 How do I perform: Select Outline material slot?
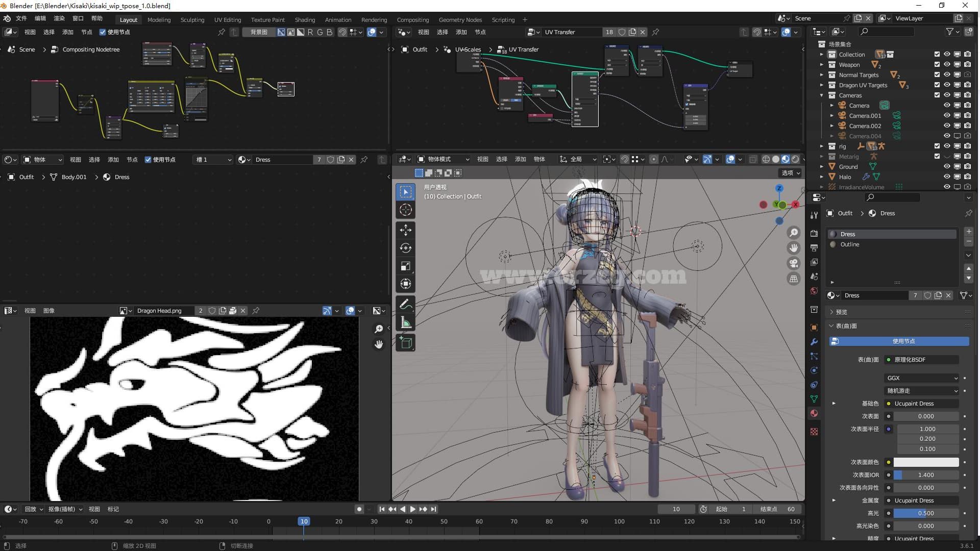pos(892,244)
